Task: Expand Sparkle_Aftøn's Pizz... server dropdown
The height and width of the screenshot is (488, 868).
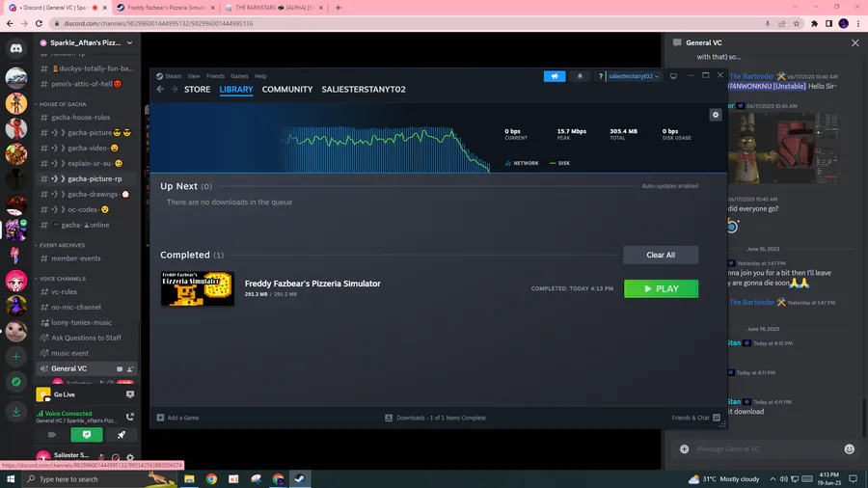Action: 130,42
